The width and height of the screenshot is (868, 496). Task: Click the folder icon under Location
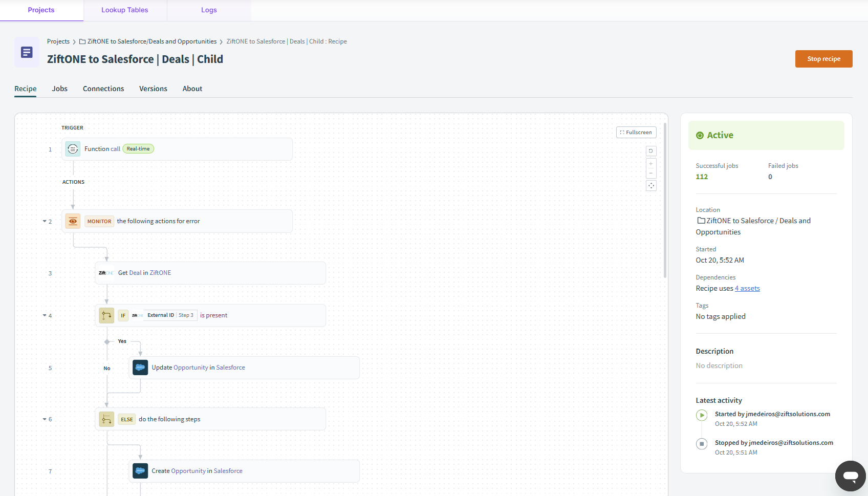[701, 221]
